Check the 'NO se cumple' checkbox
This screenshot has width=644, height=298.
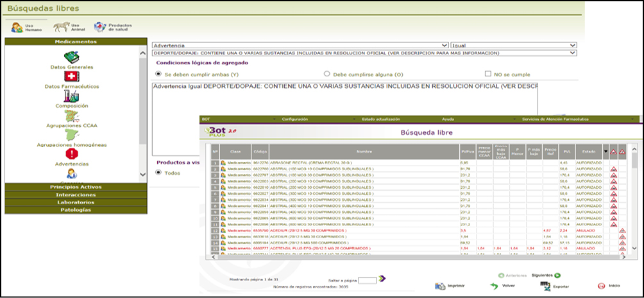tap(488, 74)
